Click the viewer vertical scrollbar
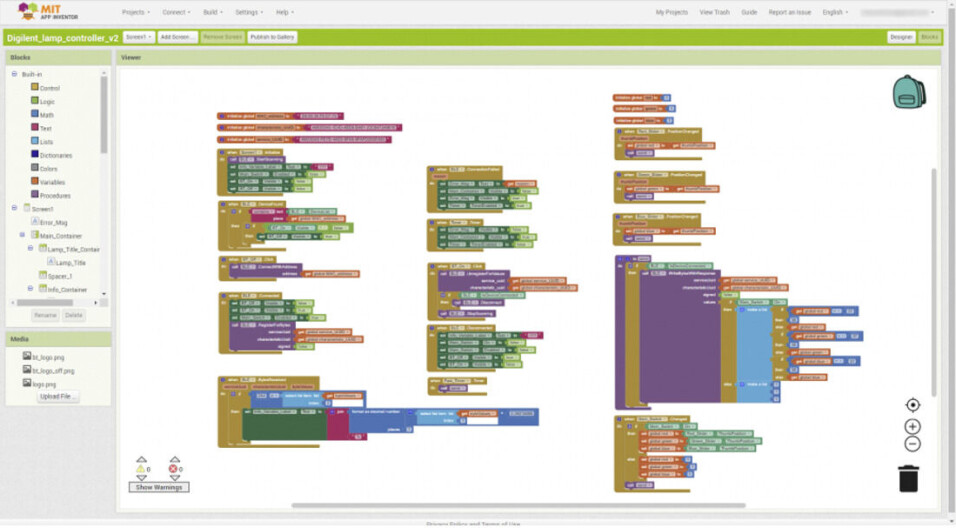 [933, 282]
